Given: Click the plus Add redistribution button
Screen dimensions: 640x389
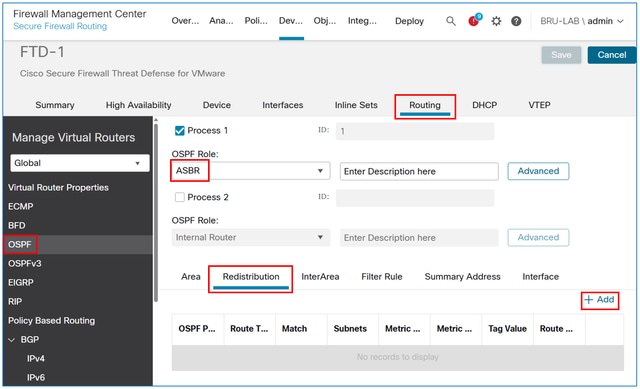Looking at the screenshot, I should 599,300.
